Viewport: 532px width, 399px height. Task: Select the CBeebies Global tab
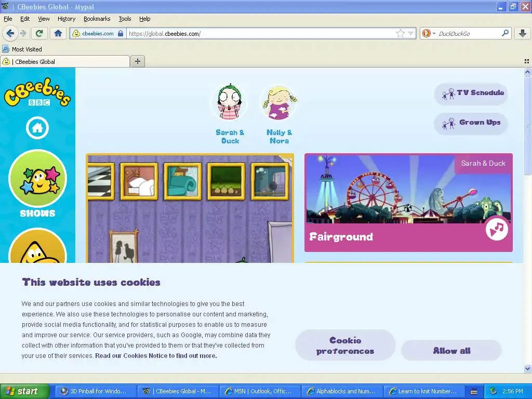coord(65,61)
